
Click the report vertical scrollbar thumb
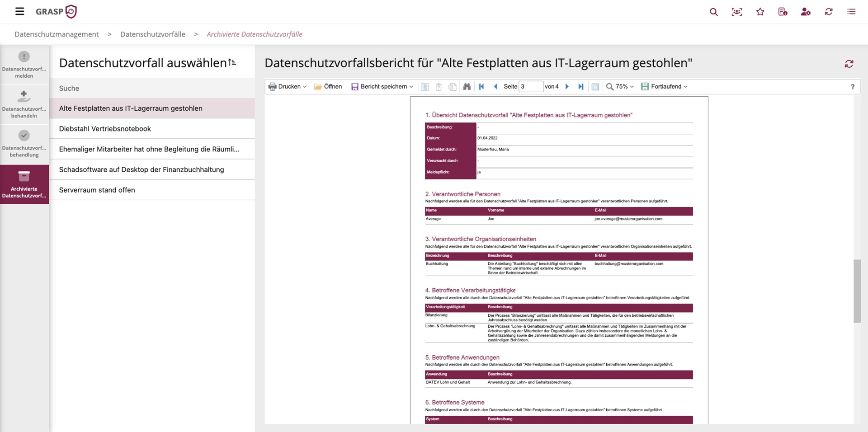point(857,291)
